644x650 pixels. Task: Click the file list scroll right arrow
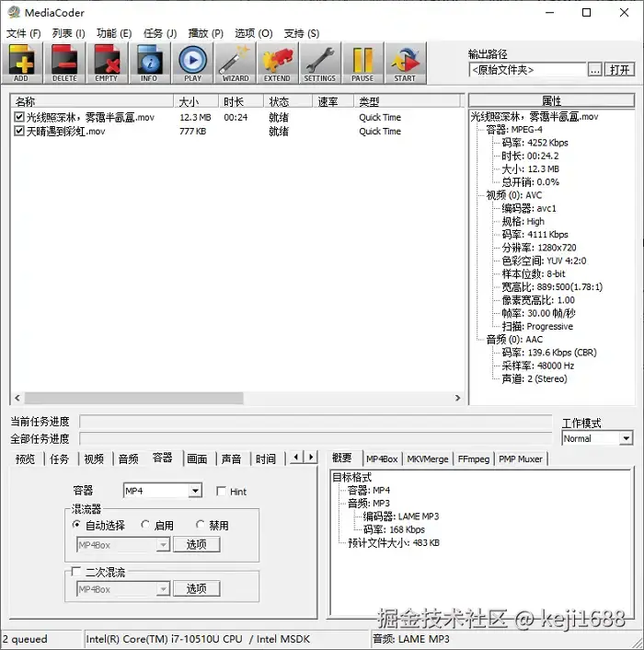point(457,398)
